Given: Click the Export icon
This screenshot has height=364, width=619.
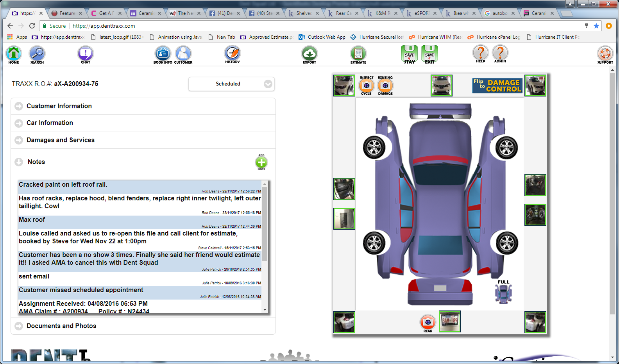Looking at the screenshot, I should tap(309, 54).
